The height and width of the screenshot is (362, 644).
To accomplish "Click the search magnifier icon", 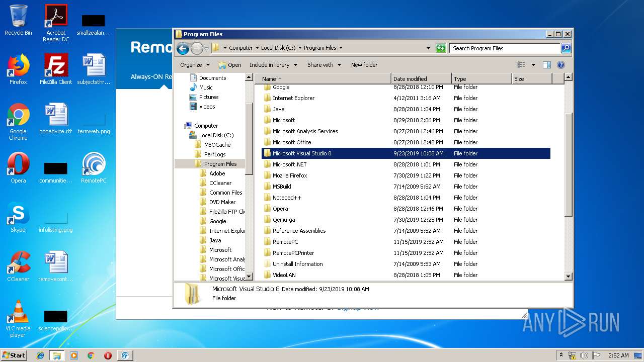I will tap(566, 48).
